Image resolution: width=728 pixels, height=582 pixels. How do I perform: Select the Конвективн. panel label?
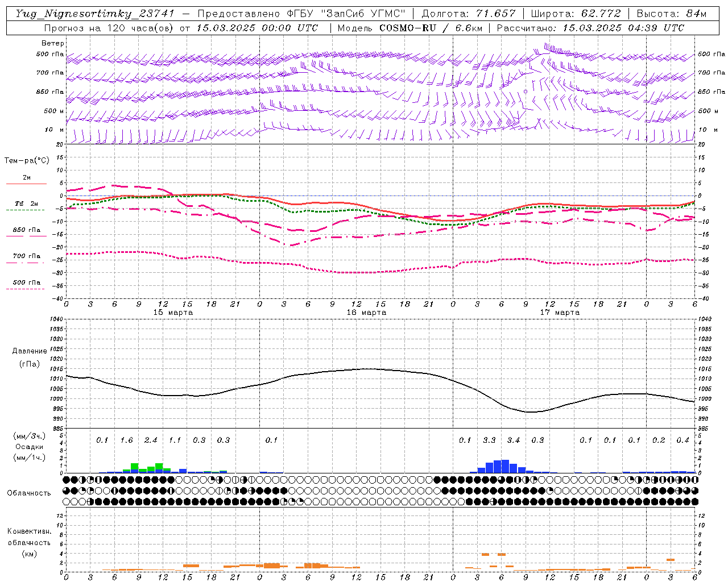pos(29,531)
